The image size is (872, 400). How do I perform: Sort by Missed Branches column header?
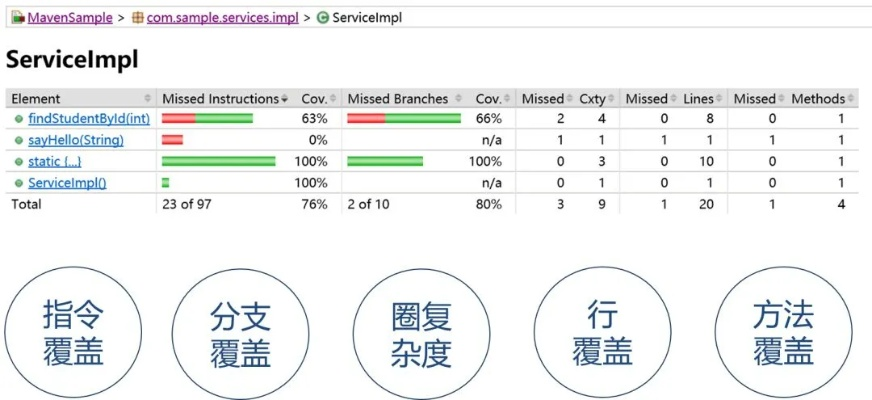398,98
